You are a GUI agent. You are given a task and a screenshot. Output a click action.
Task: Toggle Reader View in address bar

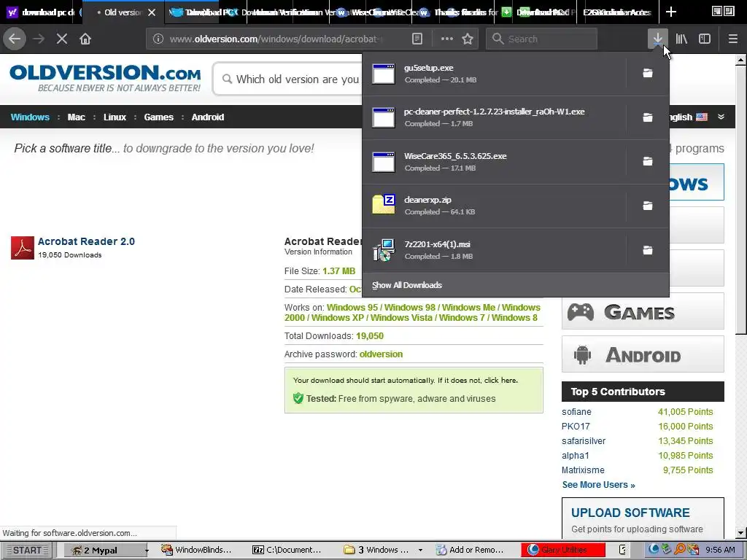tap(417, 39)
